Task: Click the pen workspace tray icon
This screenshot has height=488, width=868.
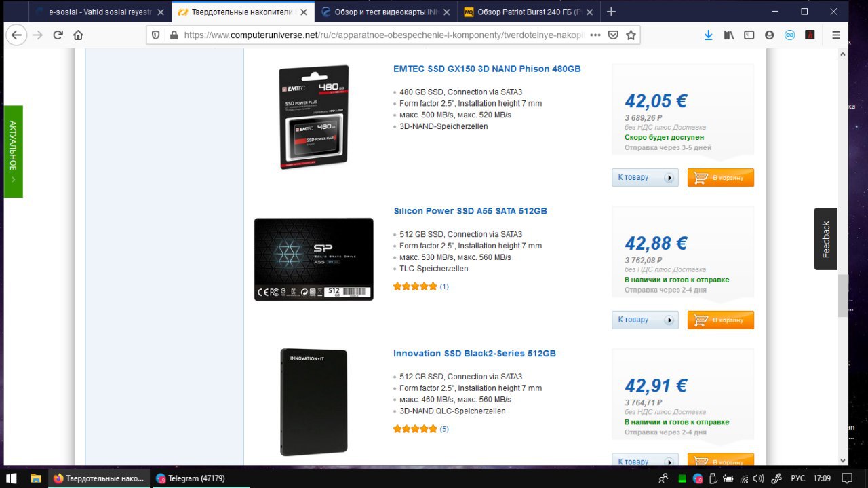Action: [777, 478]
